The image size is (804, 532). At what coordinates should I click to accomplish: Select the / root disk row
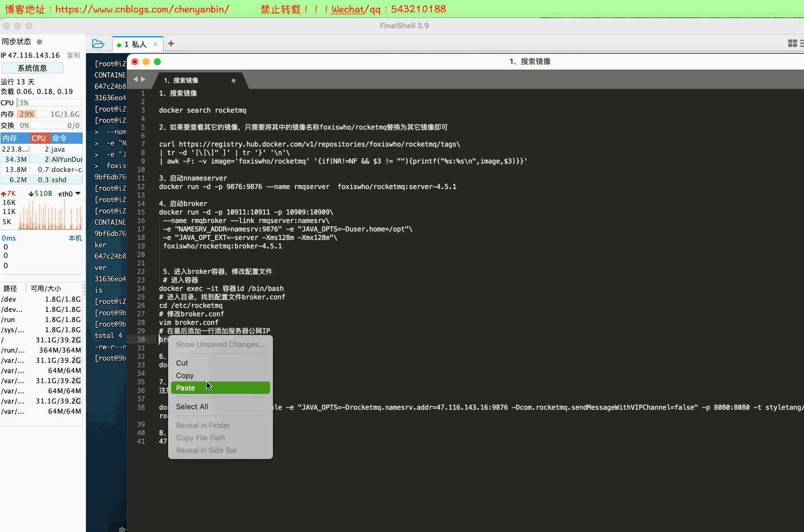[41, 340]
